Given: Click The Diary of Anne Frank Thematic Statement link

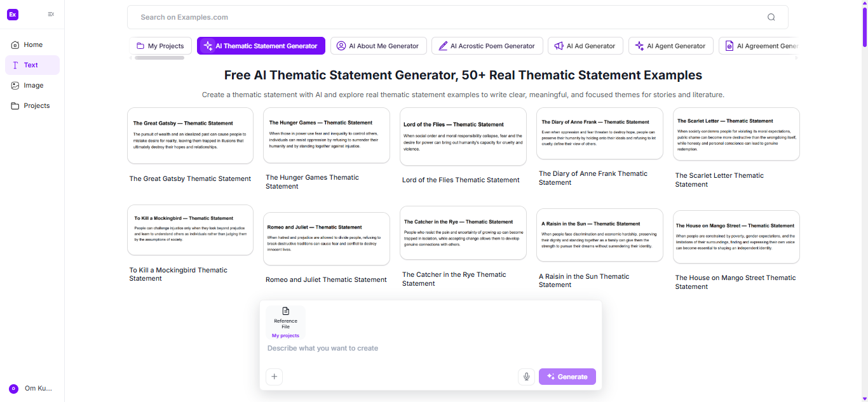Looking at the screenshot, I should click(593, 178).
